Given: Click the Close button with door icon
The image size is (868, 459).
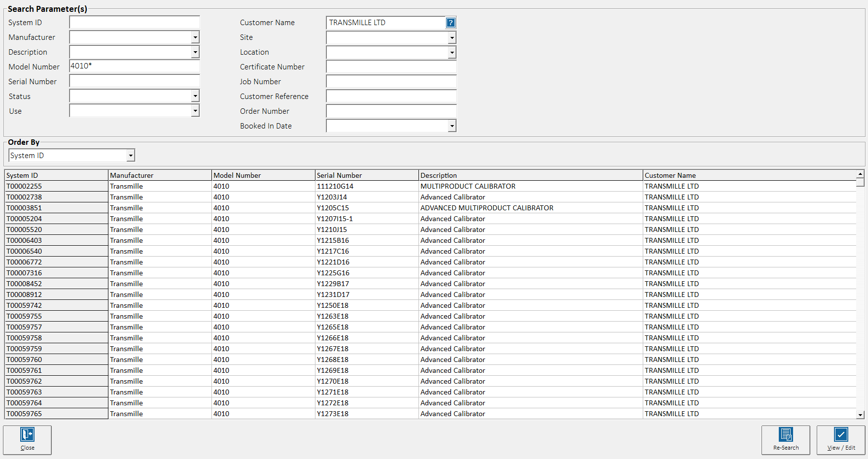Looking at the screenshot, I should (27, 440).
